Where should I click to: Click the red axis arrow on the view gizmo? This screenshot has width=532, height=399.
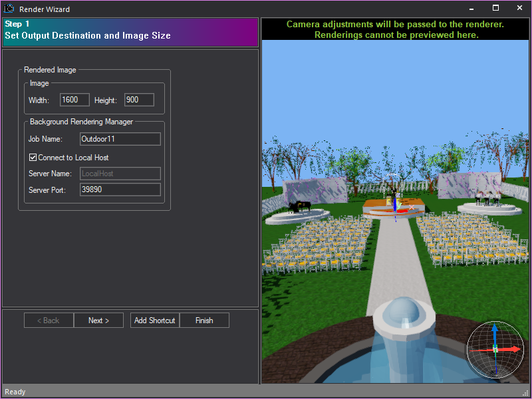(x=514, y=349)
